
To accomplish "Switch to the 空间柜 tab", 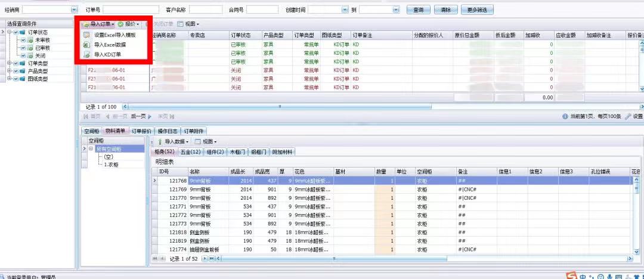I will click(x=92, y=131).
